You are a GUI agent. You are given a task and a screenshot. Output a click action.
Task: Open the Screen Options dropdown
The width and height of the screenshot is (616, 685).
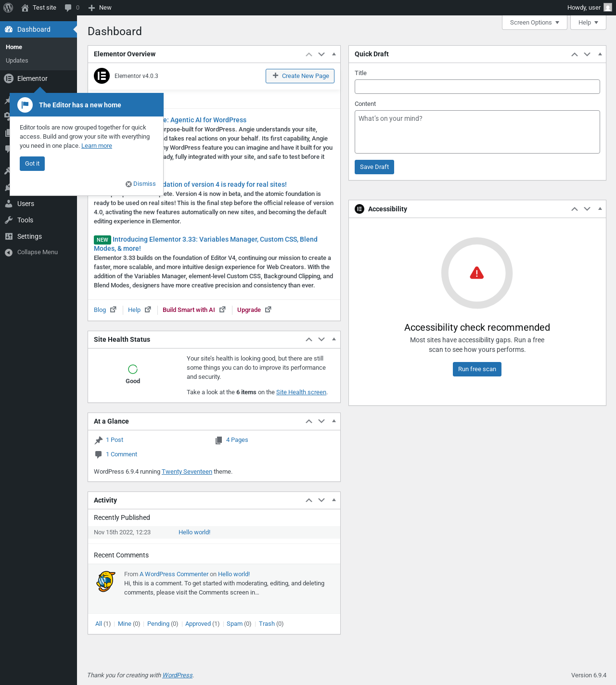click(x=534, y=23)
